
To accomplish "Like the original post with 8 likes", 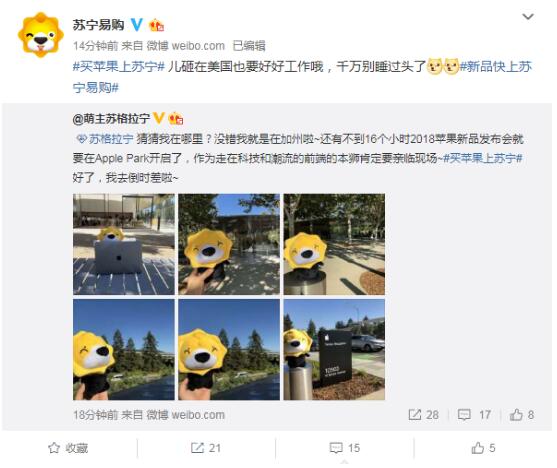I will (x=522, y=415).
